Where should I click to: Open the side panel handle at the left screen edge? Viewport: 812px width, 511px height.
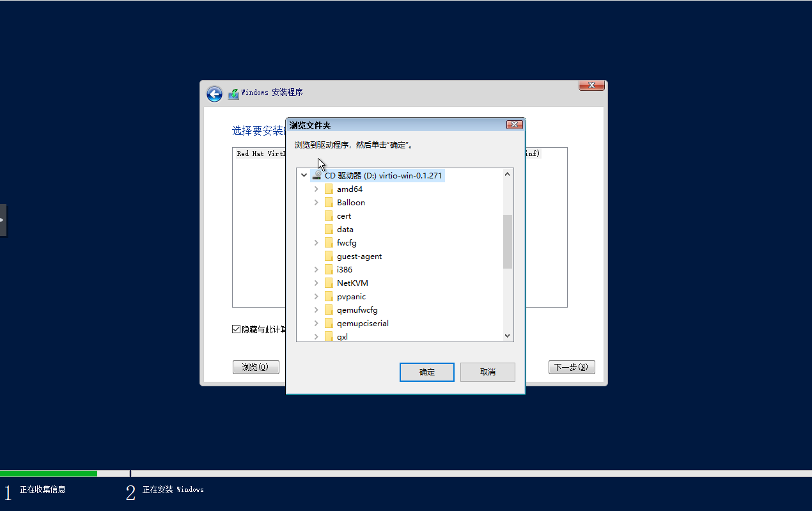click(x=3, y=220)
